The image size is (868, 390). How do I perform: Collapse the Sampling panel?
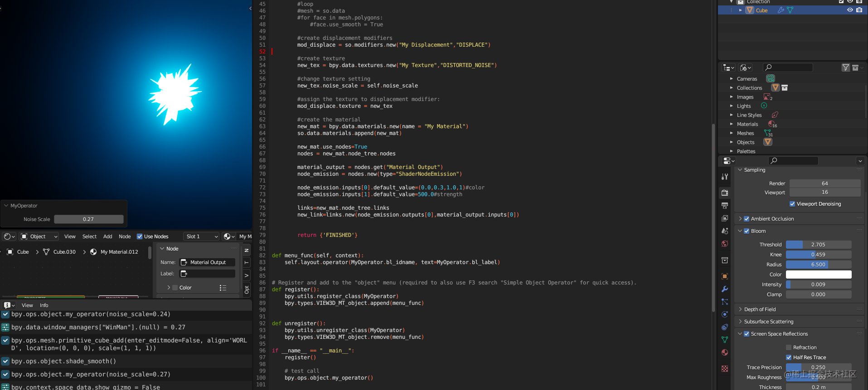tap(740, 170)
